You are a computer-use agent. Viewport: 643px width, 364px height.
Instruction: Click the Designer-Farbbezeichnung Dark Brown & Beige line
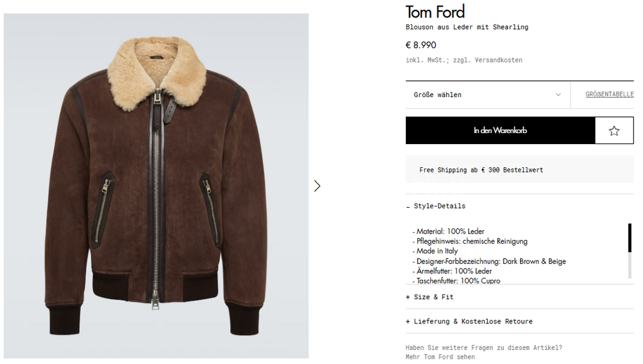click(491, 262)
